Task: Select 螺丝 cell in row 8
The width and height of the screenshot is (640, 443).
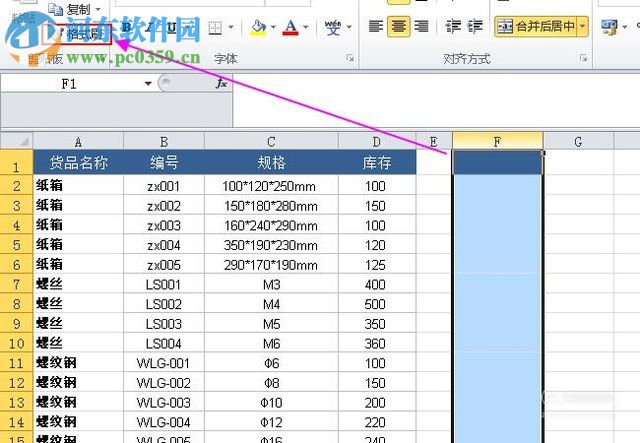Action: [78, 303]
